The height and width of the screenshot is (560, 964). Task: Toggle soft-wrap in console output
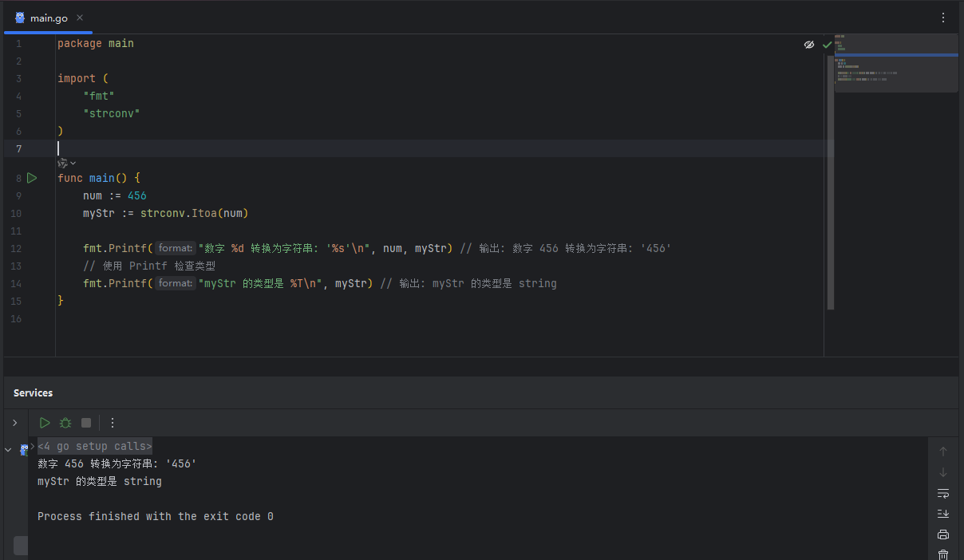point(943,493)
